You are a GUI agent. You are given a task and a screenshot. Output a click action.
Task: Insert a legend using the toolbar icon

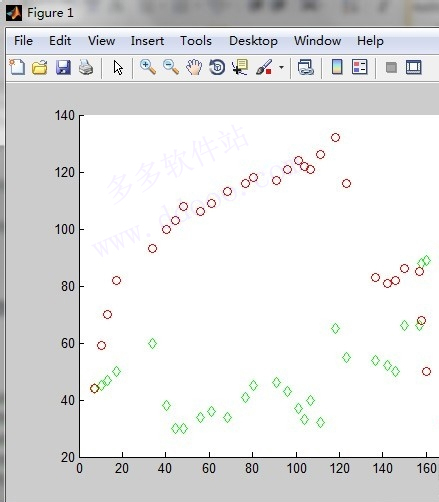(x=360, y=67)
